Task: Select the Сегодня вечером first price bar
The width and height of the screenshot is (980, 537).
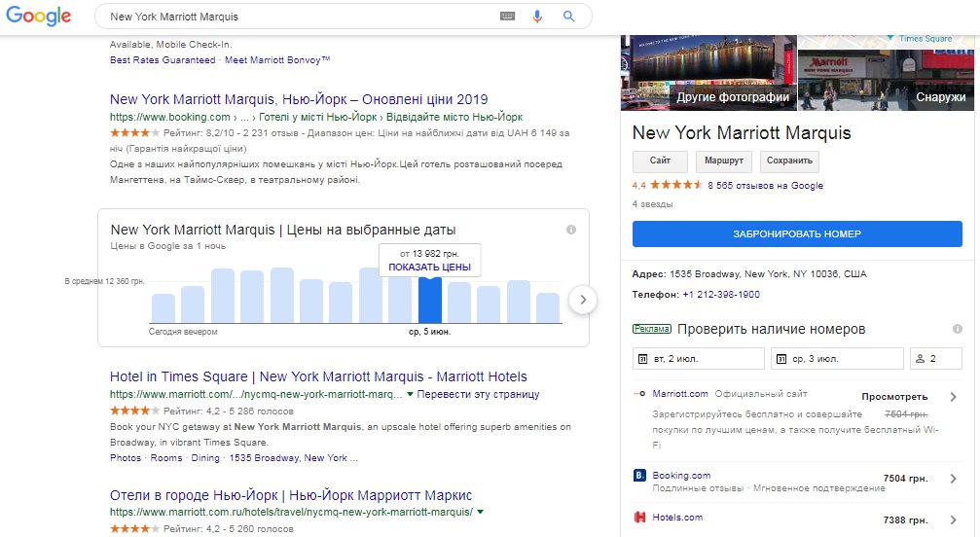Action: pos(163,308)
